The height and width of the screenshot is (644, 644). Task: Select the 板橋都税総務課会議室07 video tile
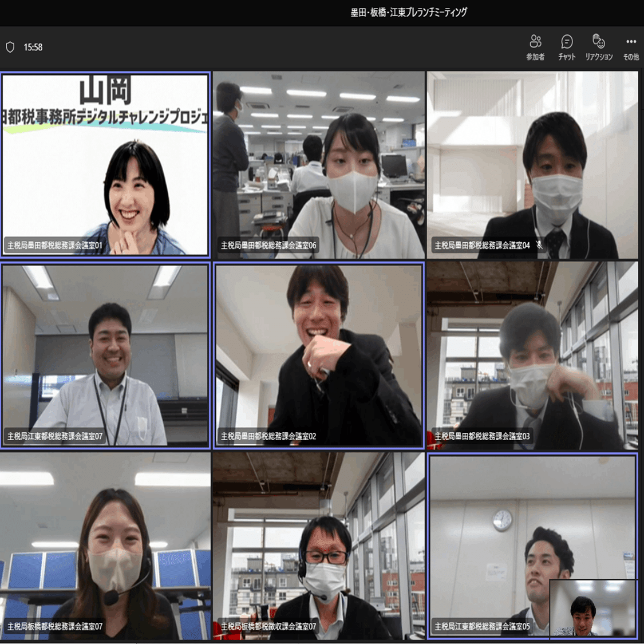(105, 546)
